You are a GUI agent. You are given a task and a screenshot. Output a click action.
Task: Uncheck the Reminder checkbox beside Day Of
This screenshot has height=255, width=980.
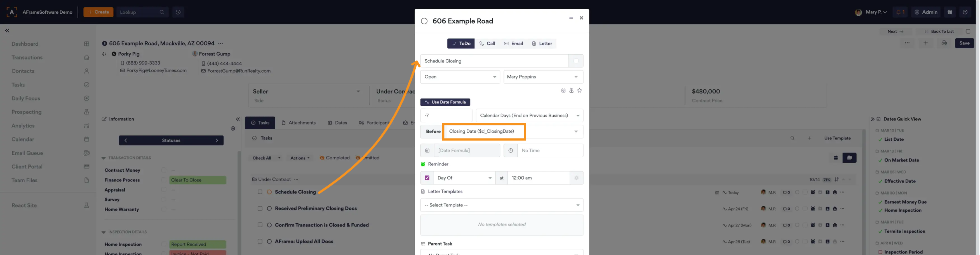(x=427, y=178)
